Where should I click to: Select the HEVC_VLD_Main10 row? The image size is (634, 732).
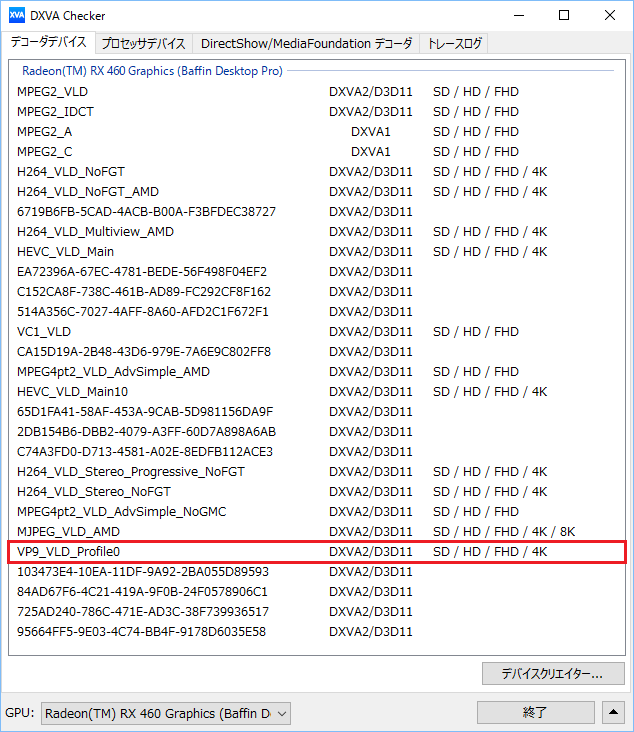click(x=317, y=392)
